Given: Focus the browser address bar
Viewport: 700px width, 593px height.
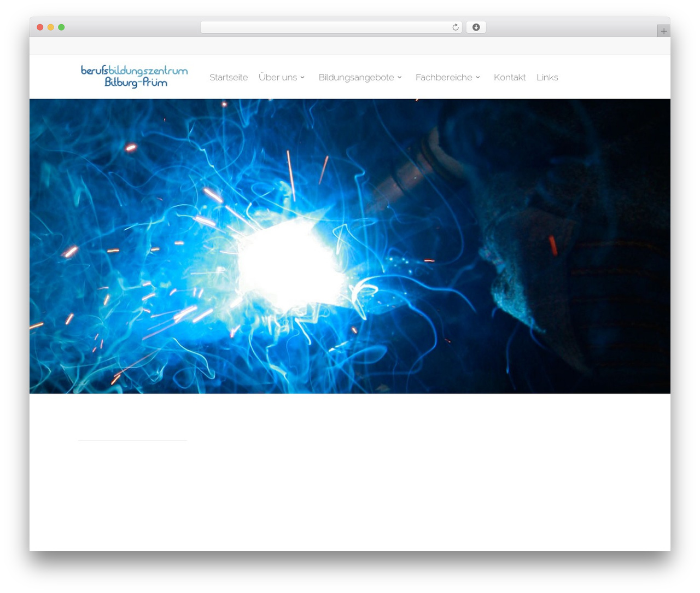Looking at the screenshot, I should [x=331, y=27].
